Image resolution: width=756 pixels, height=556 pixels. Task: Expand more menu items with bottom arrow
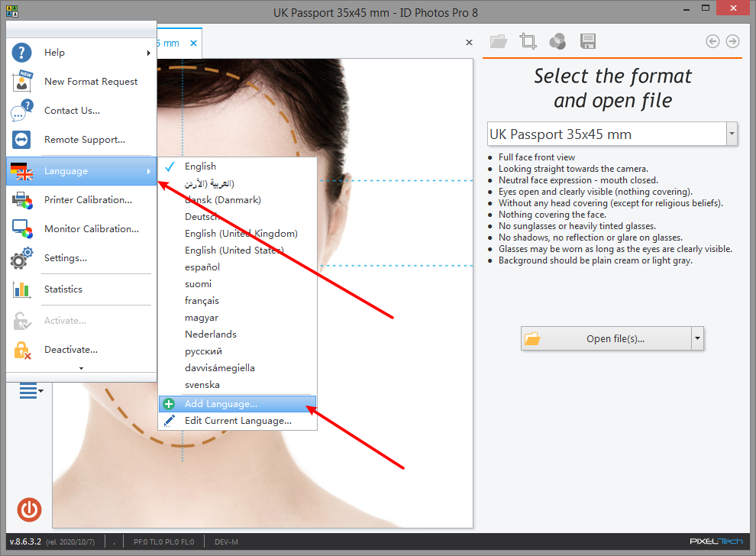coord(82,368)
